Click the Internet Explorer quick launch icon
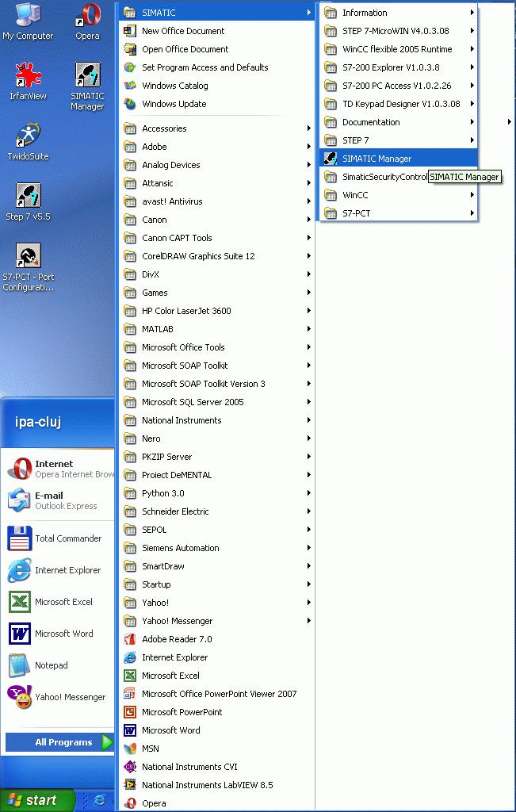516x812 pixels. 99,800
